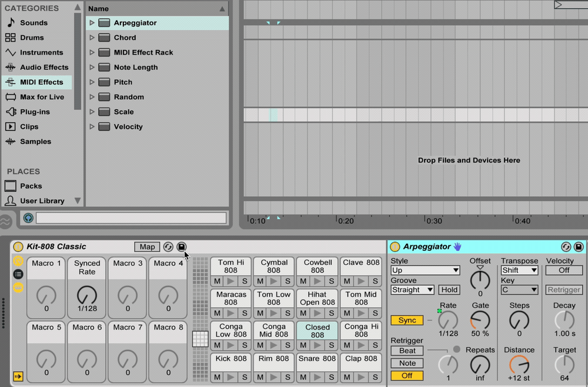This screenshot has height=387, width=588.
Task: Open the Style dropdown set to Up
Action: coord(425,270)
